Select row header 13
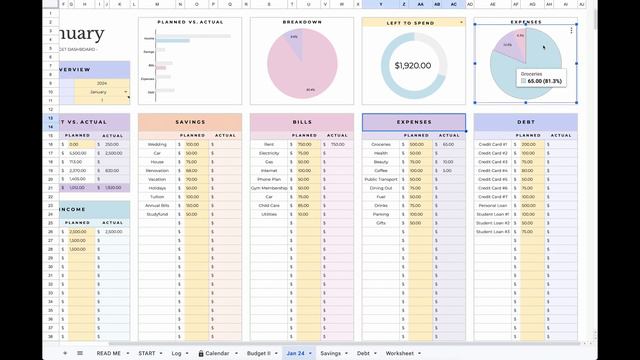The width and height of the screenshot is (640, 360). click(x=51, y=118)
